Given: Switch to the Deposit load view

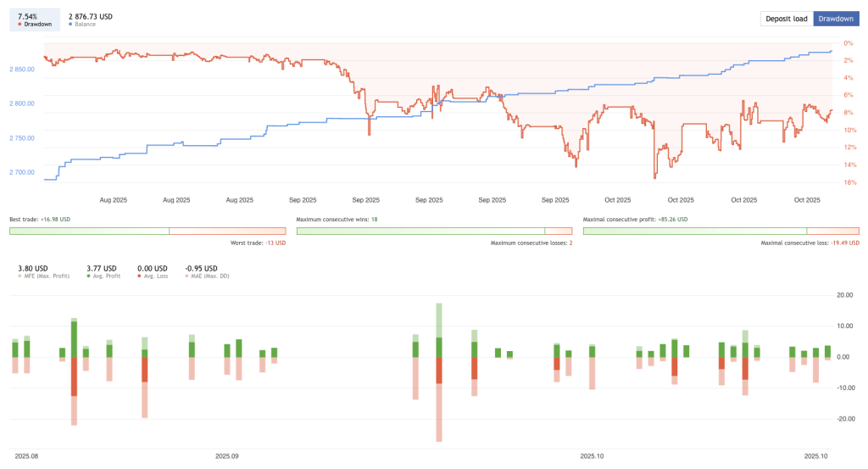Looking at the screenshot, I should coord(786,19).
